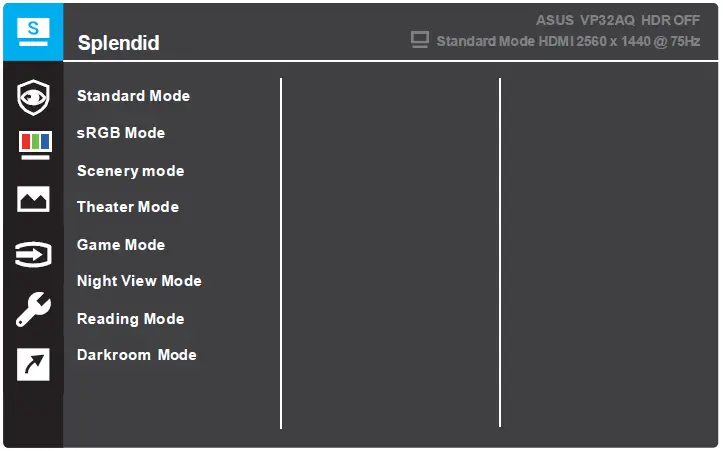Choose sRGB Mode

121,133
